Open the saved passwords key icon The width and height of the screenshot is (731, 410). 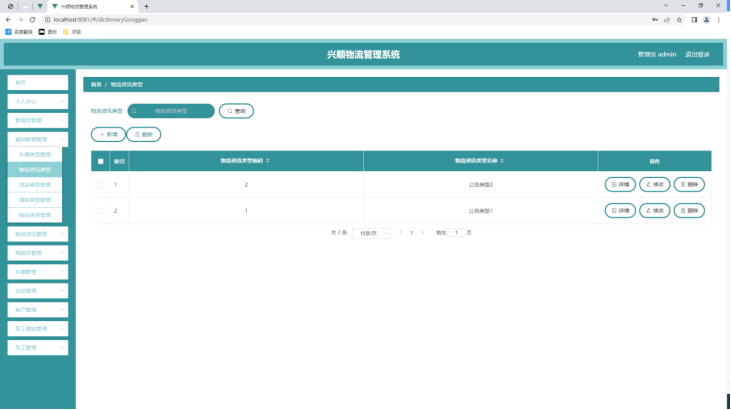pos(655,20)
